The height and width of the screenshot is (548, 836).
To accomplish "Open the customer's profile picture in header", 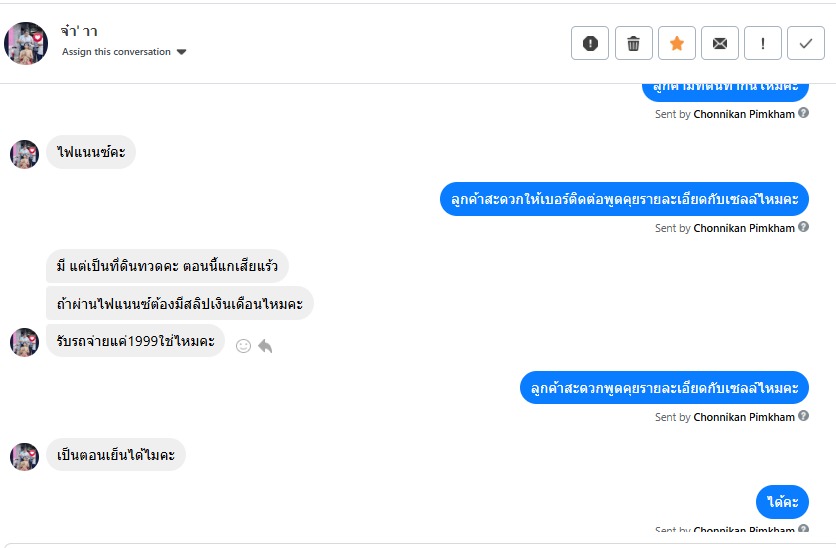I will [26, 43].
